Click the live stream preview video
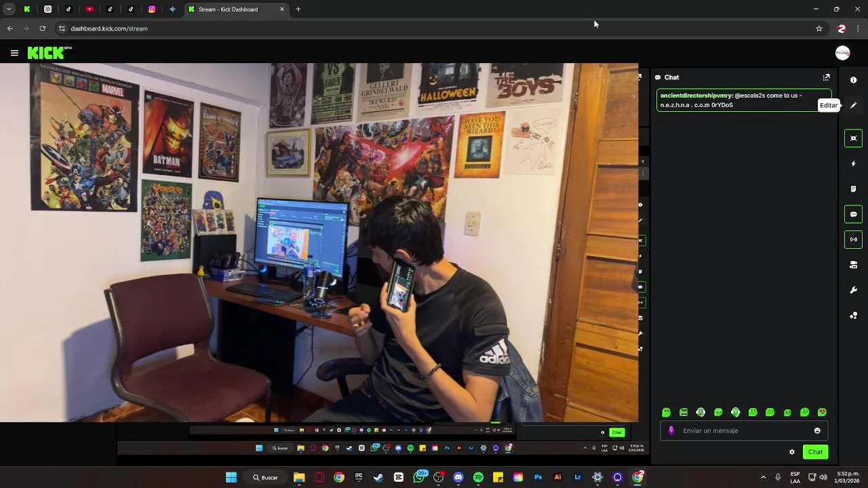This screenshot has width=868, height=488. [319, 243]
